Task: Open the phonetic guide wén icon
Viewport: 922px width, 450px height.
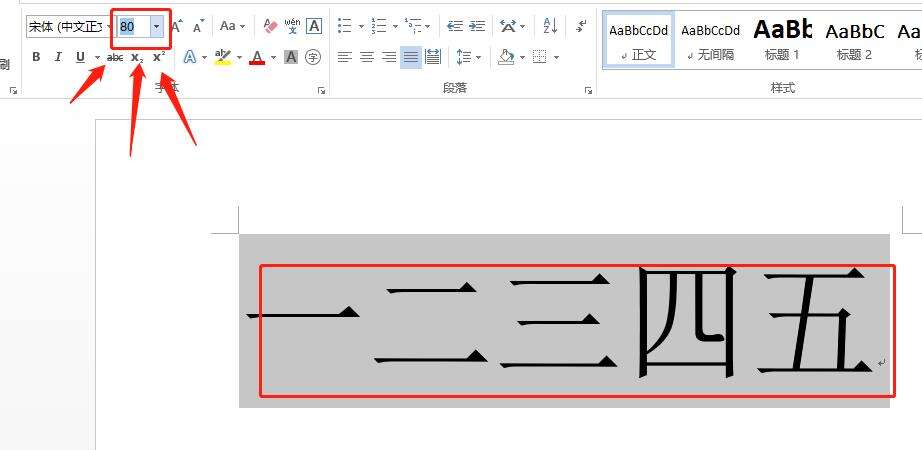Action: click(292, 26)
